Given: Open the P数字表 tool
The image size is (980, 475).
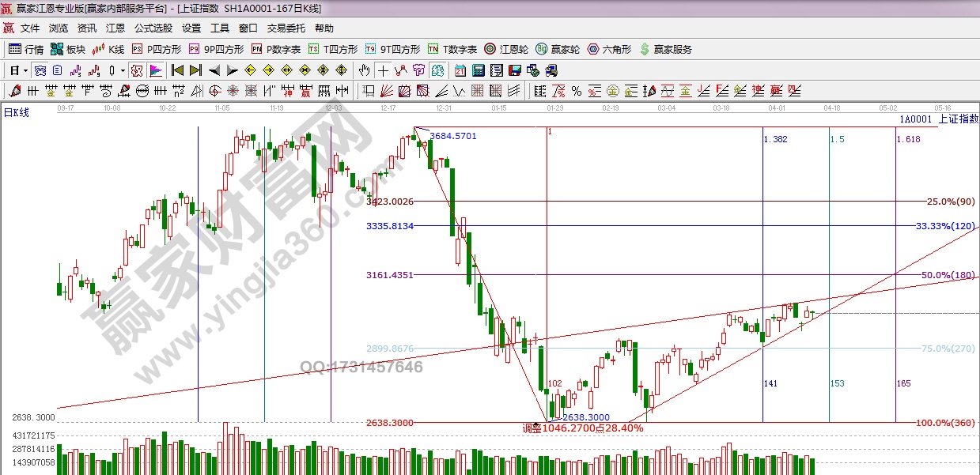Looking at the screenshot, I should coord(276,49).
